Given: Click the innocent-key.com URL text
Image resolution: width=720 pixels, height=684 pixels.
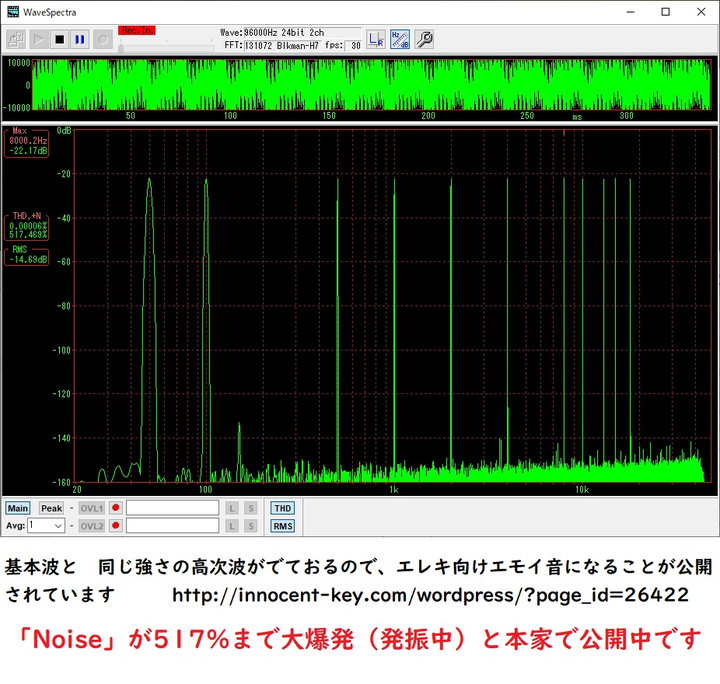Looking at the screenshot, I should coord(430,595).
